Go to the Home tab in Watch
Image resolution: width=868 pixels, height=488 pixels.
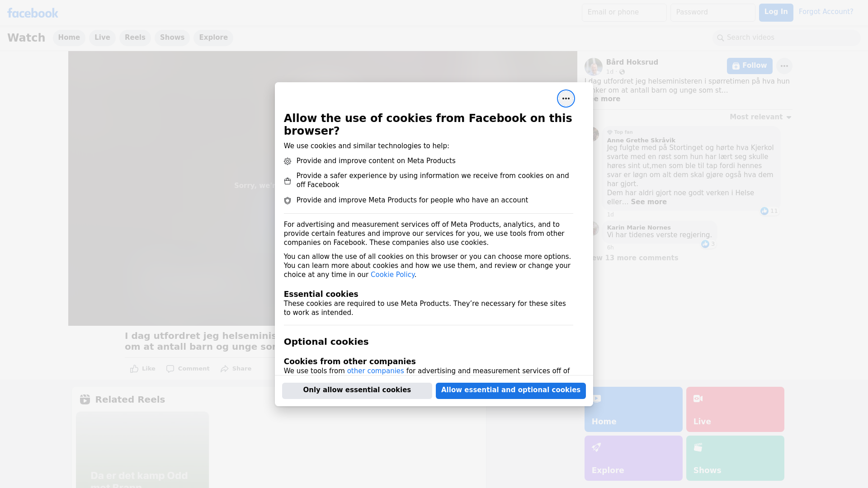[x=69, y=38]
